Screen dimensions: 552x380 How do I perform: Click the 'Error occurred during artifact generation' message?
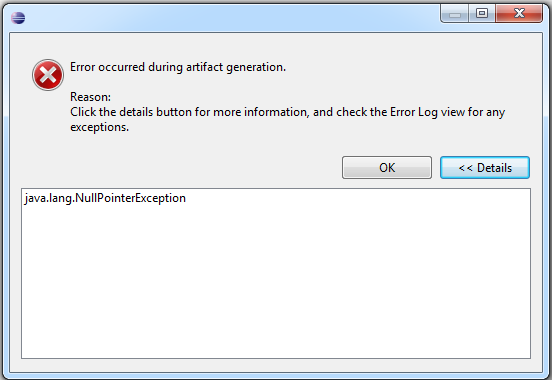(178, 67)
